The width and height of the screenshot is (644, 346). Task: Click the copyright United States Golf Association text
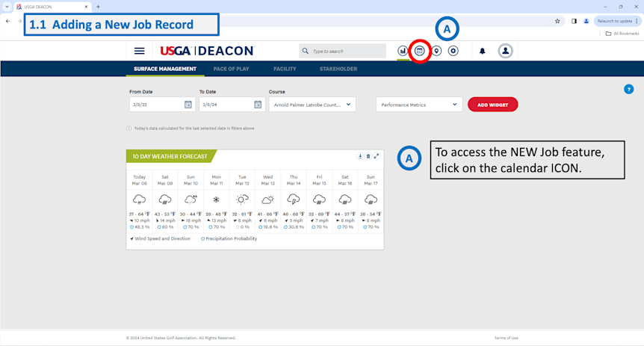point(181,338)
